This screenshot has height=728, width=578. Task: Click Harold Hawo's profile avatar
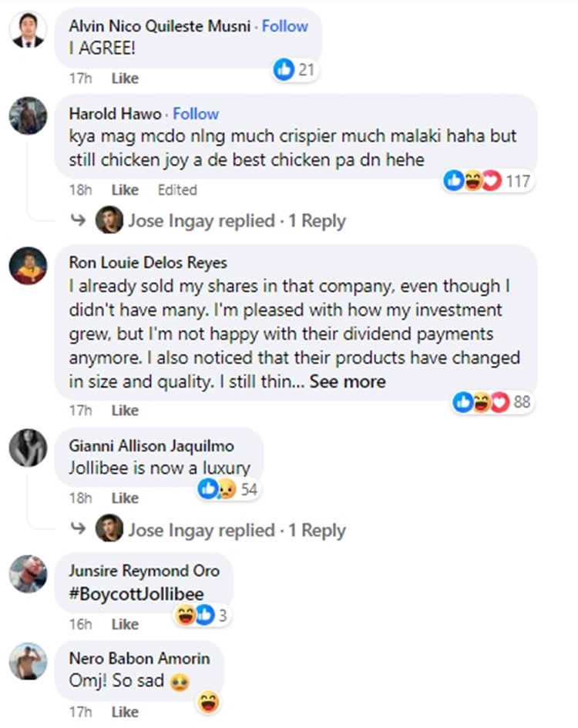28,116
